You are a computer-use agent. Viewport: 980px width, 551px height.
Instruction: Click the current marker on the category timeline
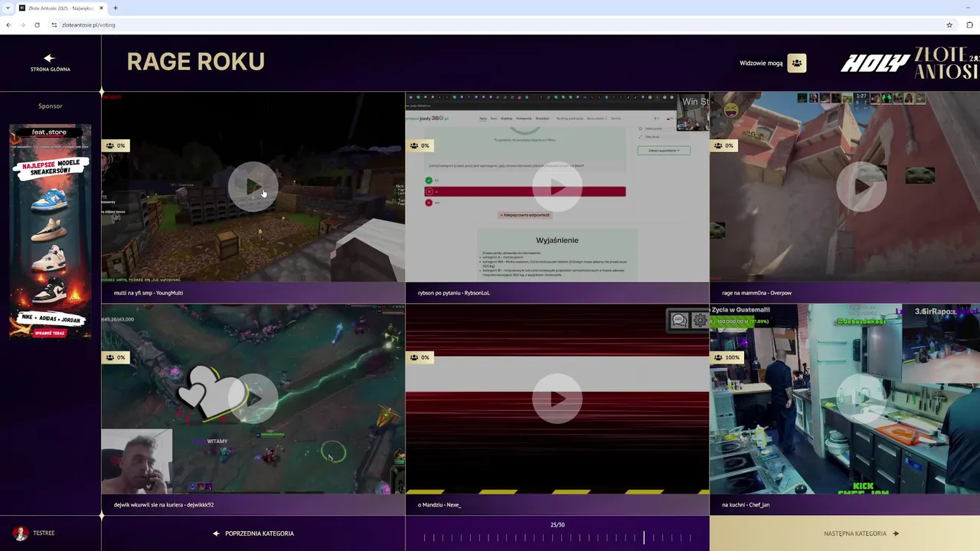point(644,537)
